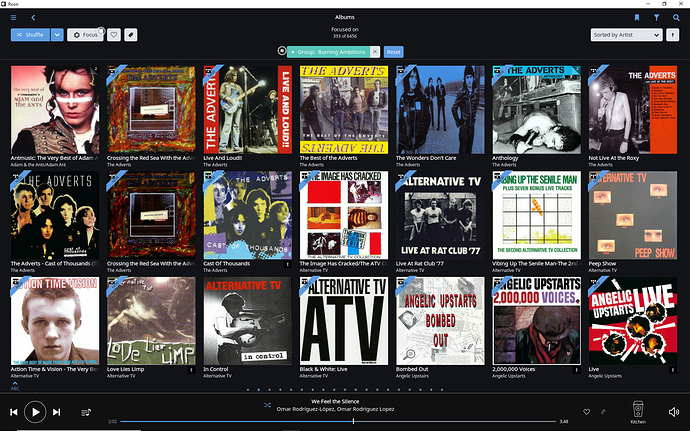
Task: Click the Shuffle button
Action: click(30, 35)
